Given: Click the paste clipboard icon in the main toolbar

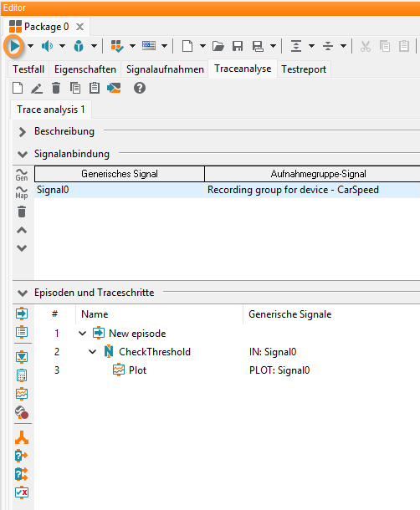Looking at the screenshot, I should 404,46.
